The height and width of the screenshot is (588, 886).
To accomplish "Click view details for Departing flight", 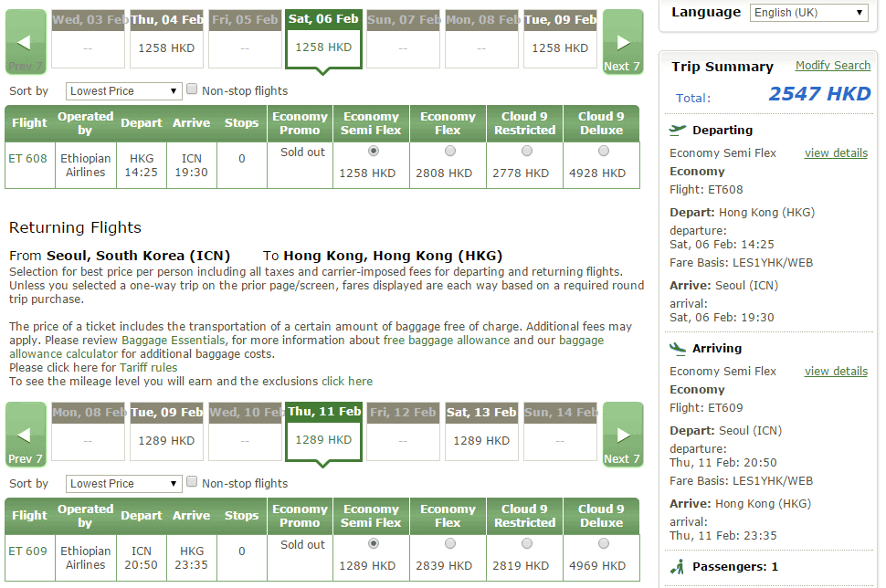I will coord(835,153).
